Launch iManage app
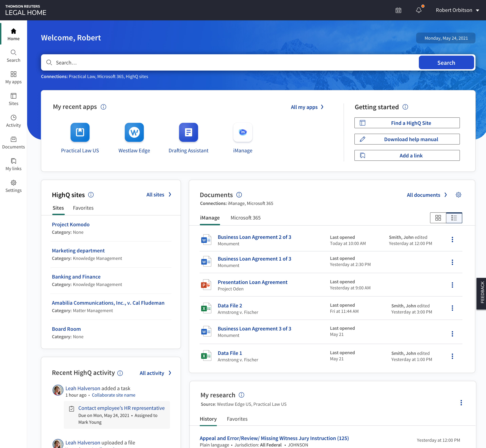Image resolution: width=486 pixels, height=448 pixels. (243, 138)
